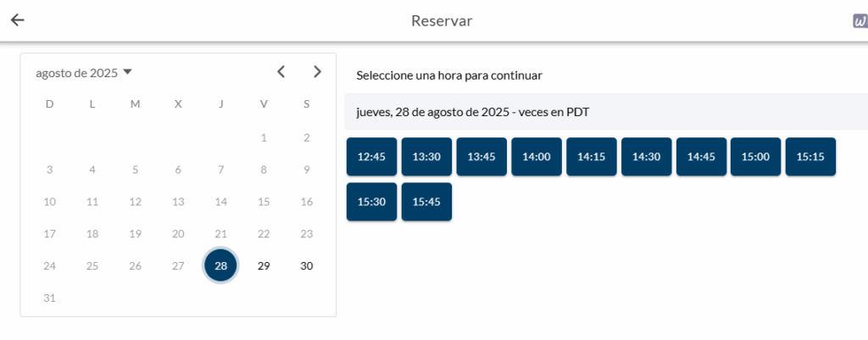Choose the 13:30 time slot
Viewport: 868px width, 340px height.
426,157
